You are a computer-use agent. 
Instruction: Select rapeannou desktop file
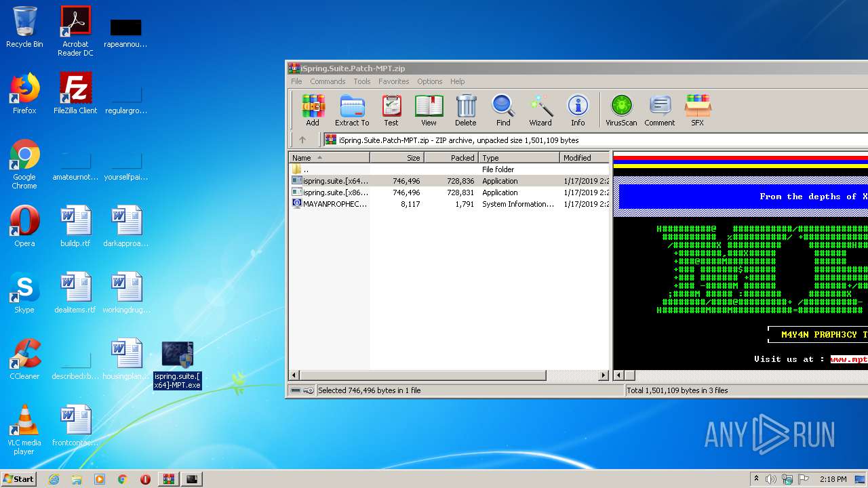[126, 33]
